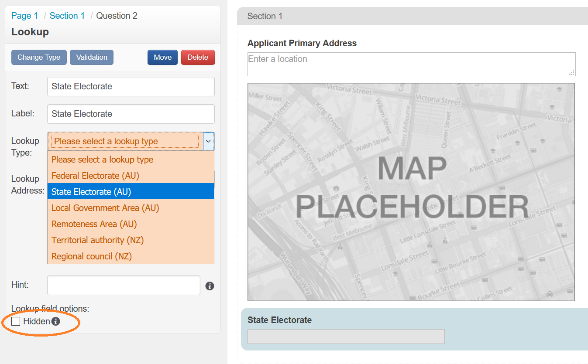Click the Lookup Type dropdown arrow
Screen dimensions: 588x364
(209, 141)
